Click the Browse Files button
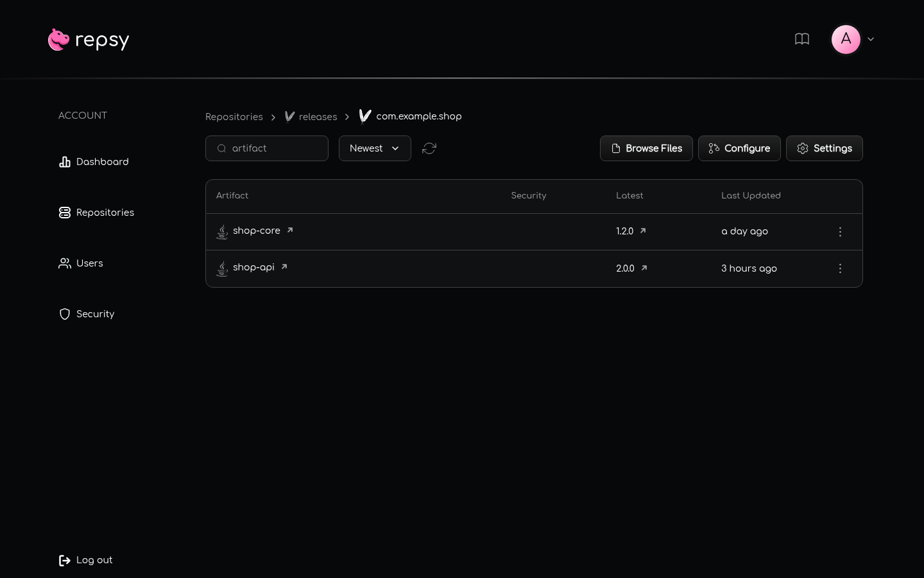924x578 pixels. (646, 148)
